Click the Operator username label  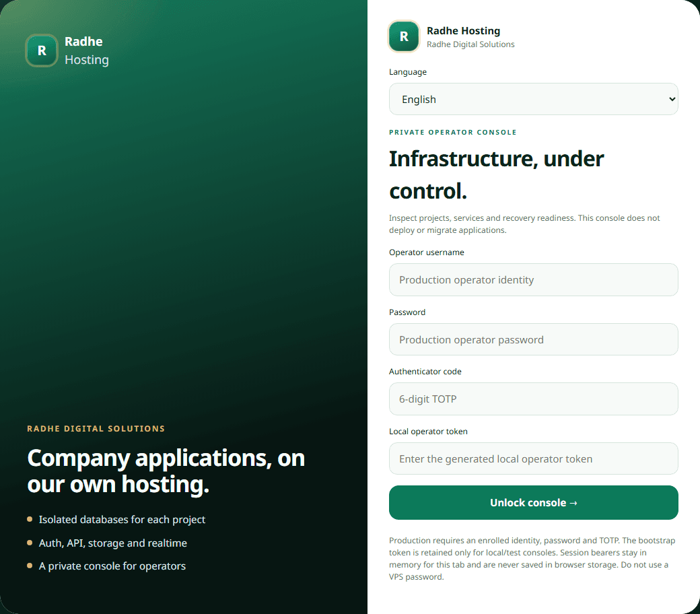click(x=426, y=252)
